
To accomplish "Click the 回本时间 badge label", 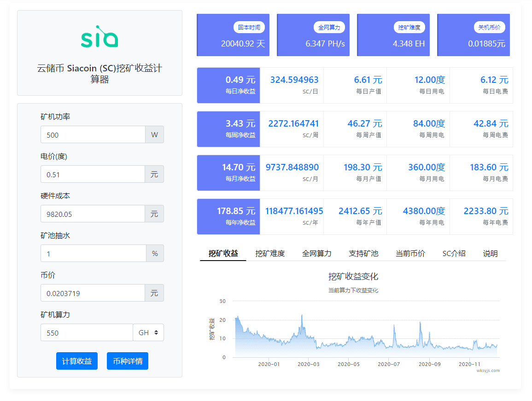I will (249, 28).
